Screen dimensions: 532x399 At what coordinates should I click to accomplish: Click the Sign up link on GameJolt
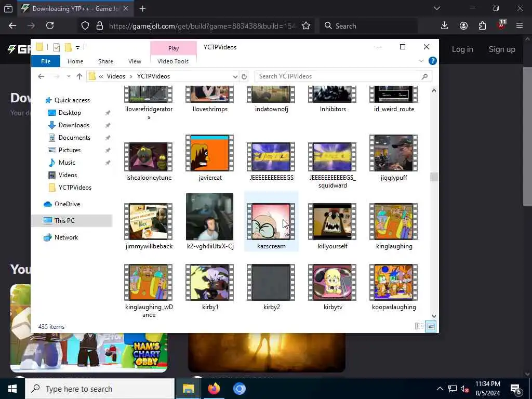pyautogui.click(x=502, y=49)
